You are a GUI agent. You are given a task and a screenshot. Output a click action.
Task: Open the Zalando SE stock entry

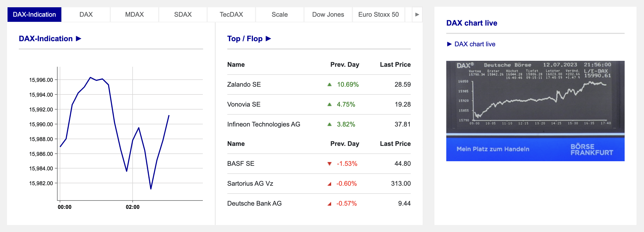pos(244,85)
